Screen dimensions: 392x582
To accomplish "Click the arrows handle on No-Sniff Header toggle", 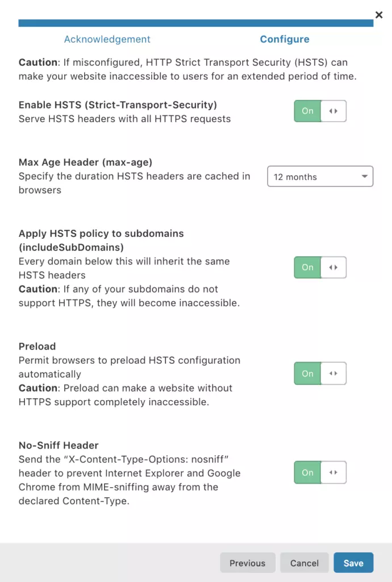I will click(x=333, y=472).
